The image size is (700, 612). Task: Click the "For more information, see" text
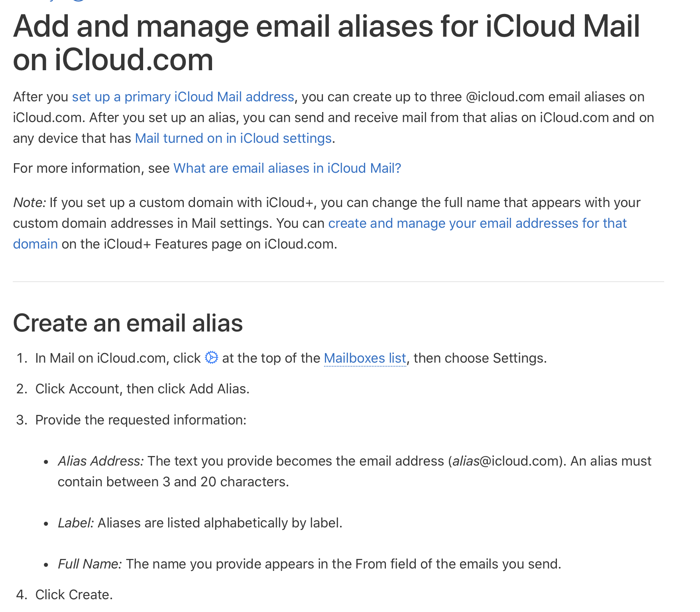tap(91, 168)
